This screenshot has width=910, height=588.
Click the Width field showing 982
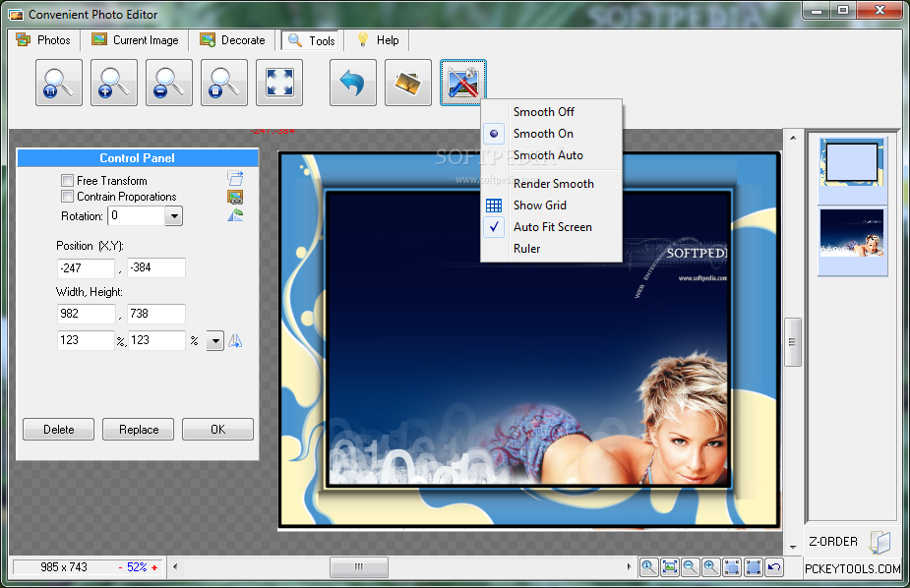click(86, 314)
